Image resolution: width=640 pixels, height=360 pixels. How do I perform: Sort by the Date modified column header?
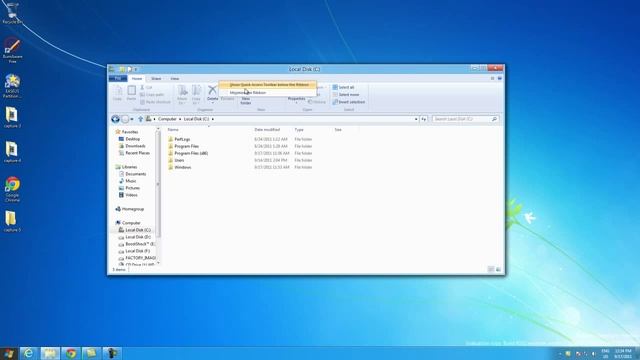267,130
